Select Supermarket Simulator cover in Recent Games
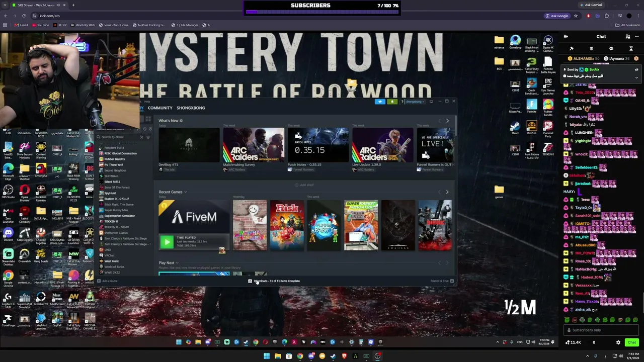644x362 pixels. point(361,225)
